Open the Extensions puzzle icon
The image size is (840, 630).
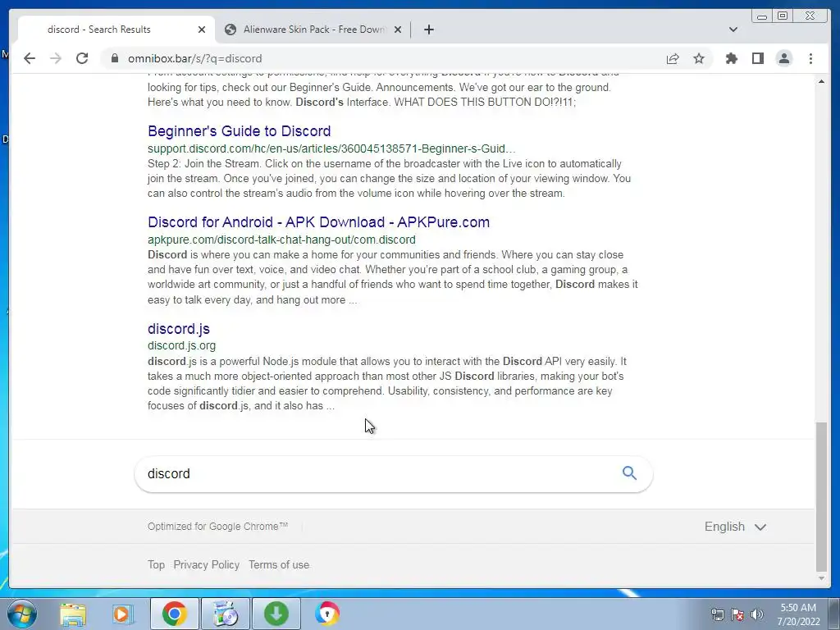[731, 58]
